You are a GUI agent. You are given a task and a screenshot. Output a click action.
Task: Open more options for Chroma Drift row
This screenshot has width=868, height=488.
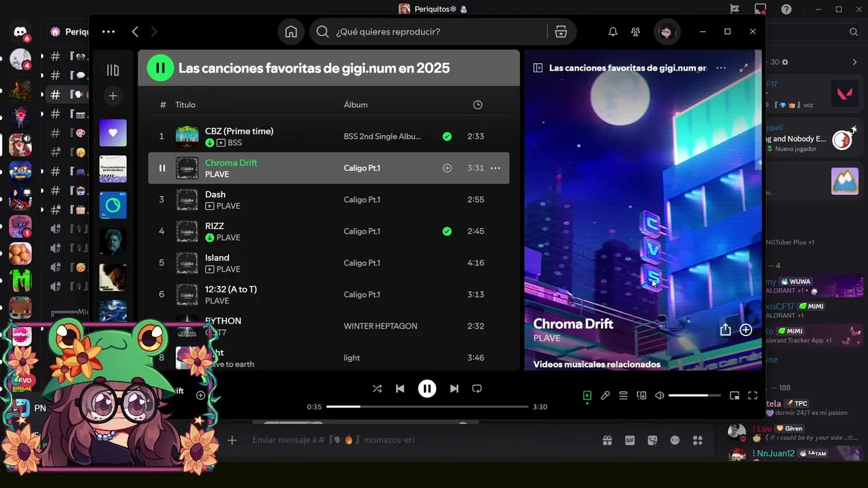coord(495,168)
